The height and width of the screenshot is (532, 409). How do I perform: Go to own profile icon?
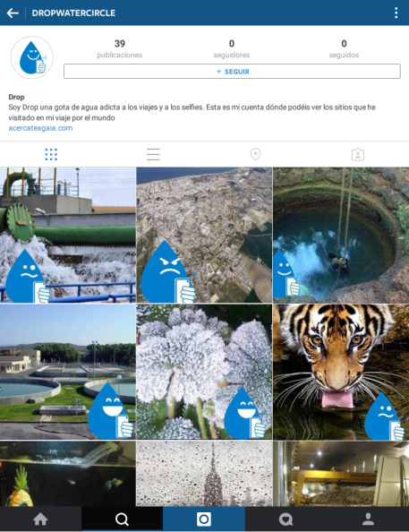click(x=368, y=519)
